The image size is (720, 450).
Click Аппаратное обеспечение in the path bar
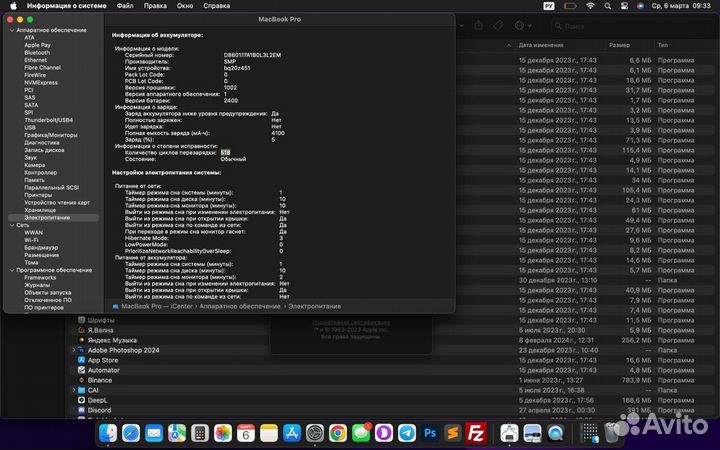coord(240,306)
